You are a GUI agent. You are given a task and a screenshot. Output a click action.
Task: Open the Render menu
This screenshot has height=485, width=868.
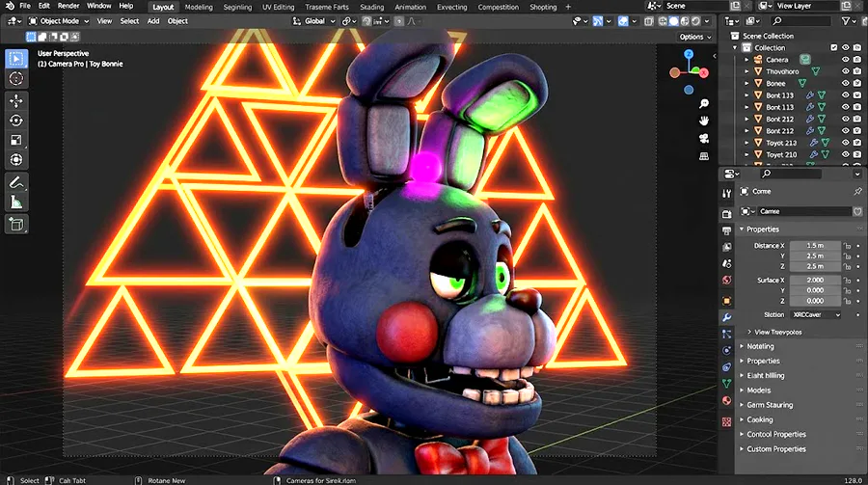68,6
